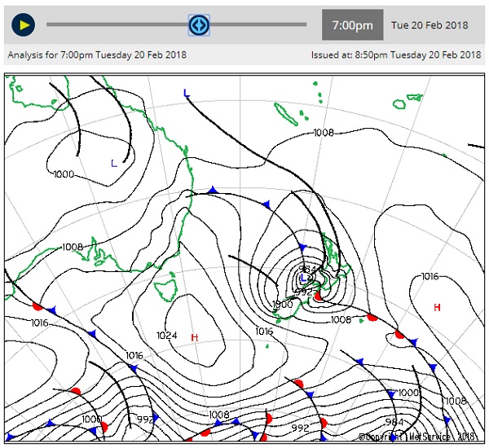Click the blue L over northwestern Australia
This screenshot has width=489, height=448.
(113, 163)
